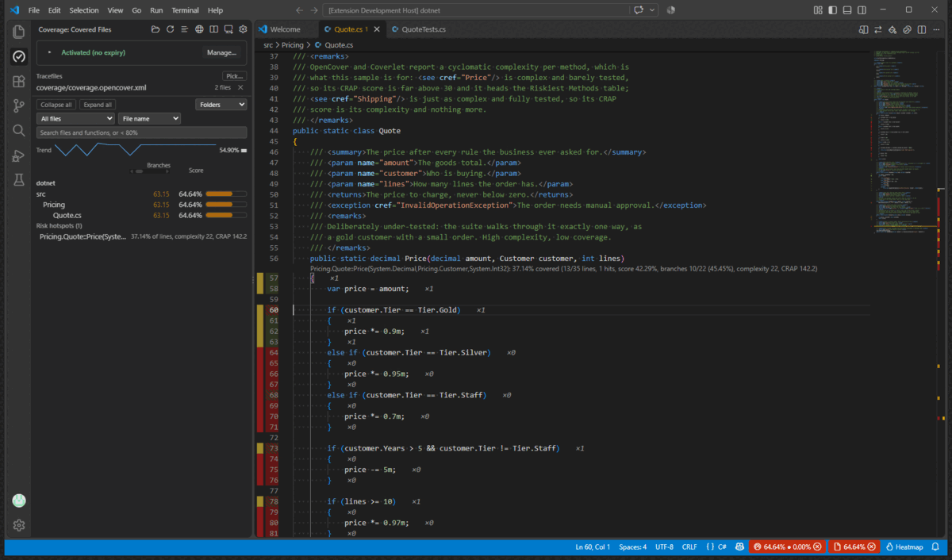Click the list lines icon in Coverage header
Screen dimensions: 952x560
(184, 29)
